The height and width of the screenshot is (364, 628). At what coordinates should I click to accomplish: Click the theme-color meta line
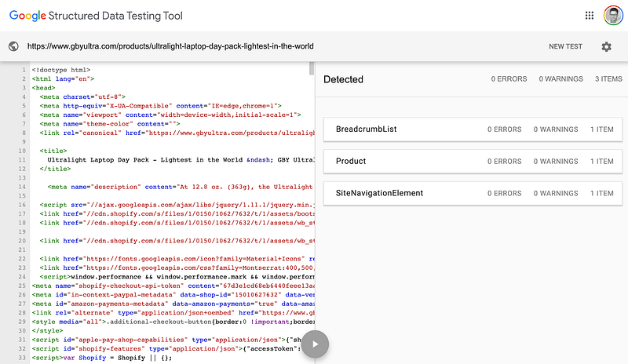(110, 124)
